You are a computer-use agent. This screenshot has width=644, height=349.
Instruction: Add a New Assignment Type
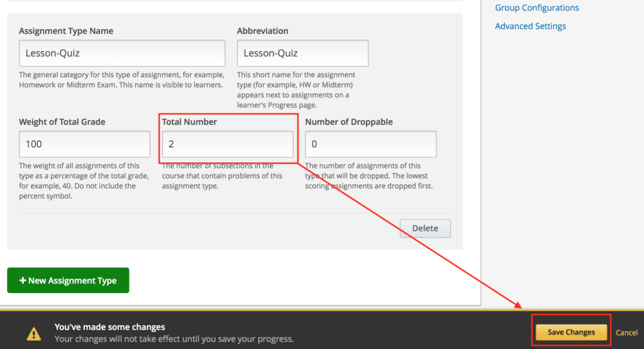(x=68, y=280)
